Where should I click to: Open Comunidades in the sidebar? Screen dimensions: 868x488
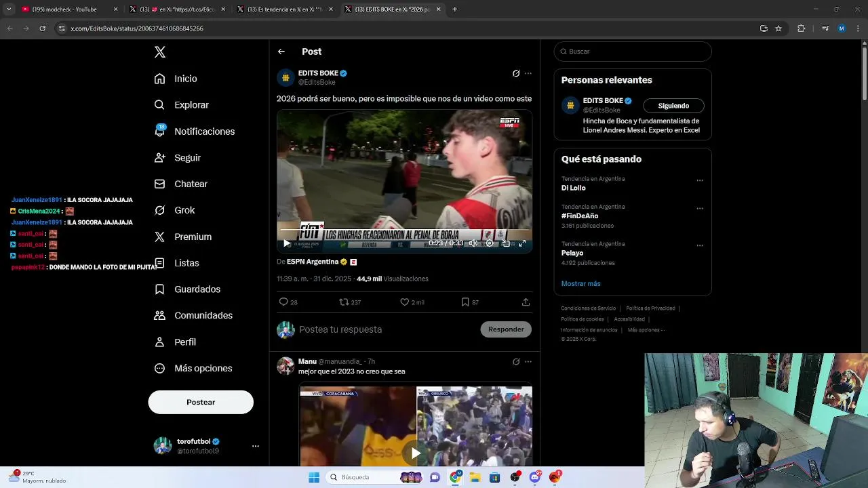(193, 315)
